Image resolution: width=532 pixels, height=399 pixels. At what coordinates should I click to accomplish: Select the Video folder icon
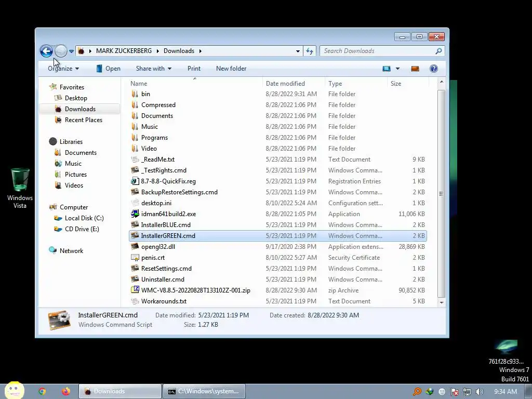coord(135,148)
